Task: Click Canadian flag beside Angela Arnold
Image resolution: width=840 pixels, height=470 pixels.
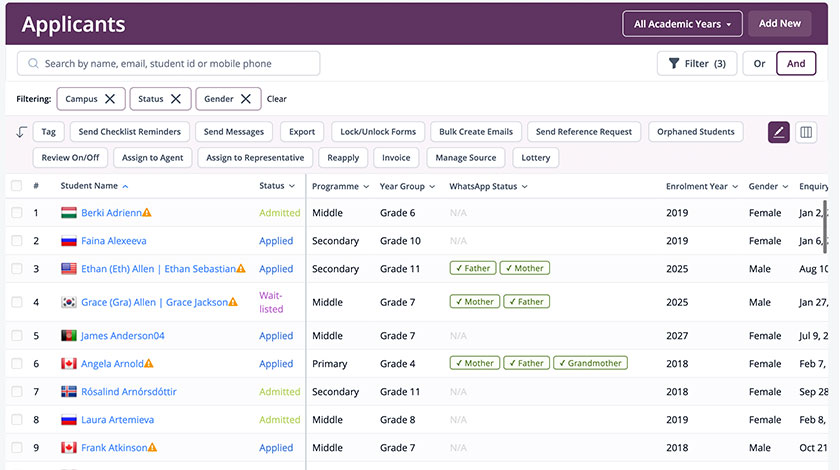Action: (x=69, y=363)
